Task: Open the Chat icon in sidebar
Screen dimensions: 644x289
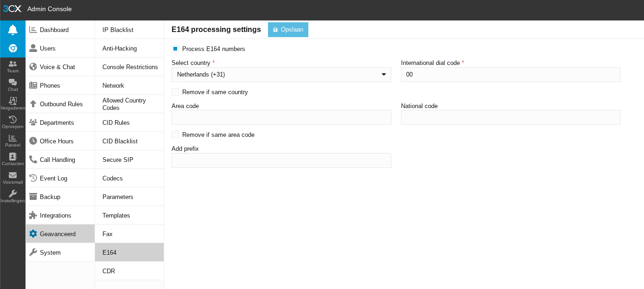Action: [x=13, y=85]
